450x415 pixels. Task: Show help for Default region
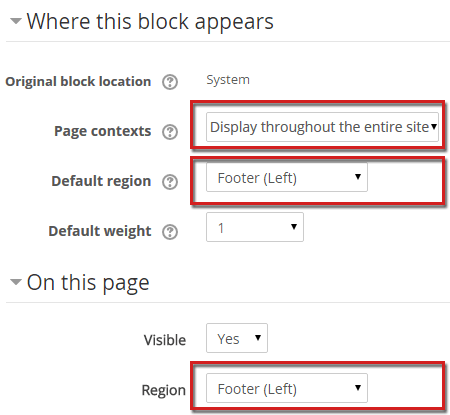coord(170,182)
